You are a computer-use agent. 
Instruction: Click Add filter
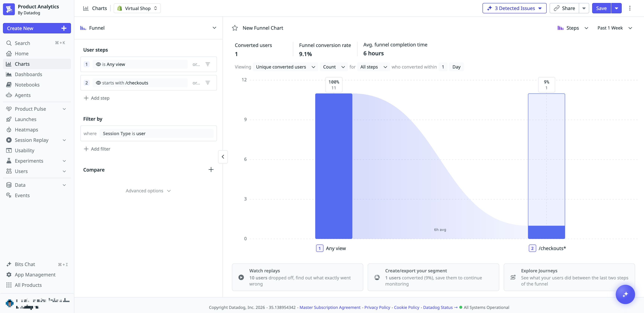pos(97,149)
